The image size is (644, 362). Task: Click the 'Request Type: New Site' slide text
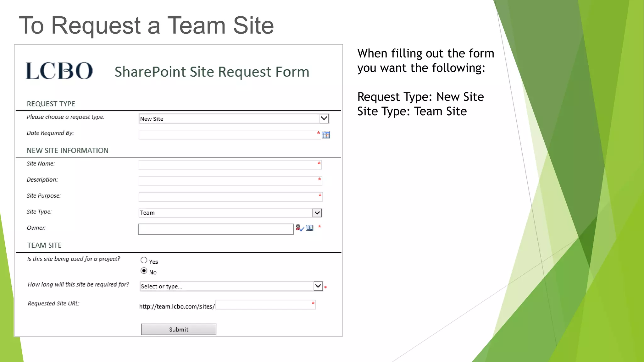420,97
